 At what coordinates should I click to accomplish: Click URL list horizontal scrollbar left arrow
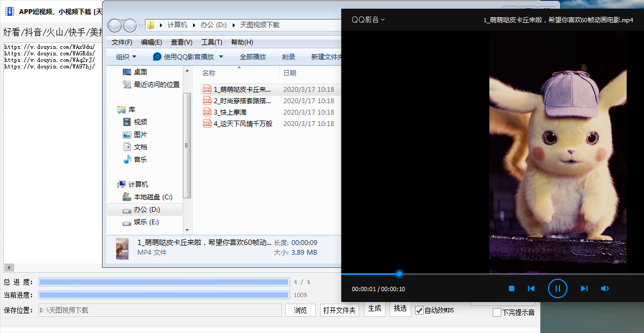(x=9, y=267)
